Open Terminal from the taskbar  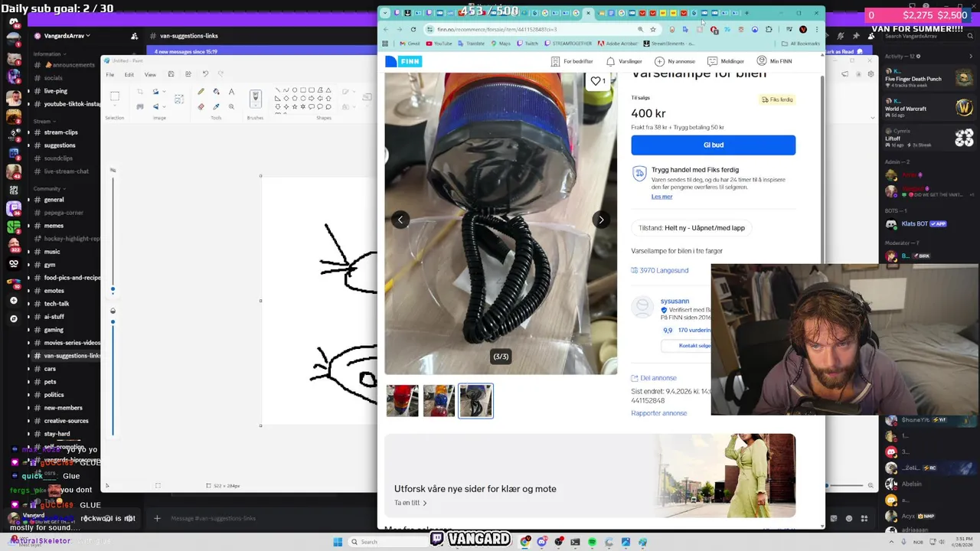click(x=576, y=542)
